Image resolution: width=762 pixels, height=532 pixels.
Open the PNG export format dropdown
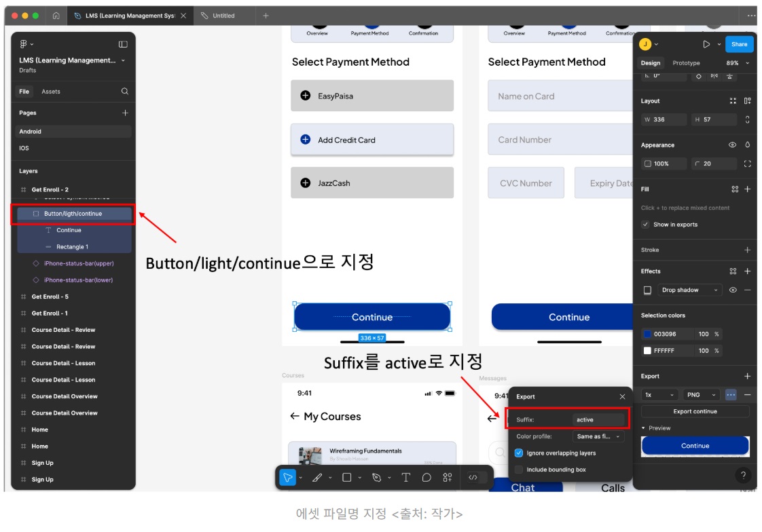click(701, 395)
